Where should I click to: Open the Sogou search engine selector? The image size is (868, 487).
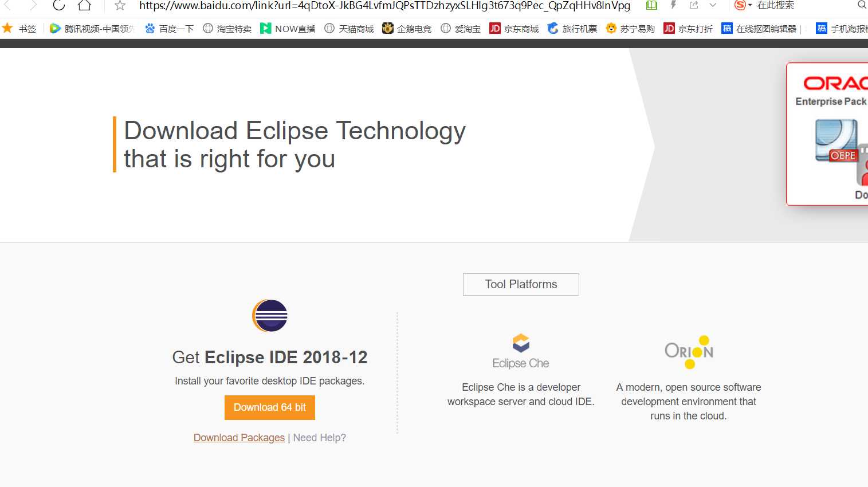tap(743, 6)
